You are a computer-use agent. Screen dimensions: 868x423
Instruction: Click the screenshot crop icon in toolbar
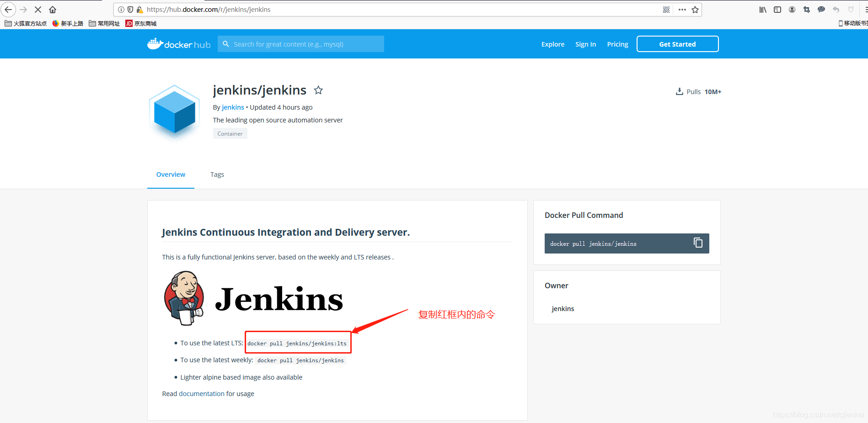tap(807, 10)
